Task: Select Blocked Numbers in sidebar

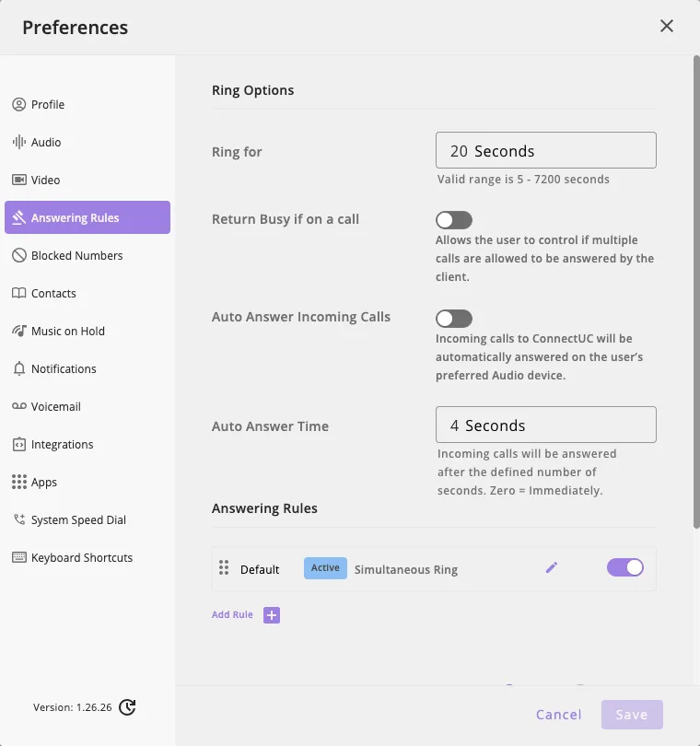Action: coord(87,255)
